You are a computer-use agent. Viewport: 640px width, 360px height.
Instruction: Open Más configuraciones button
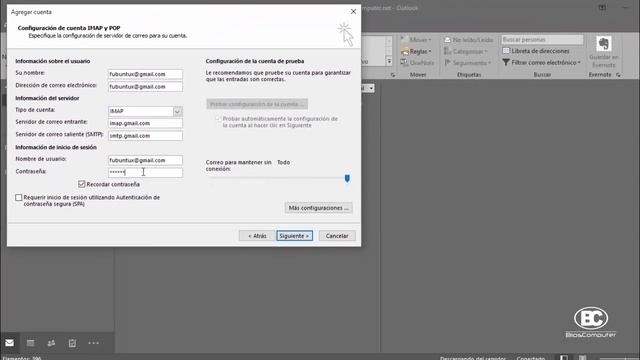pyautogui.click(x=318, y=208)
